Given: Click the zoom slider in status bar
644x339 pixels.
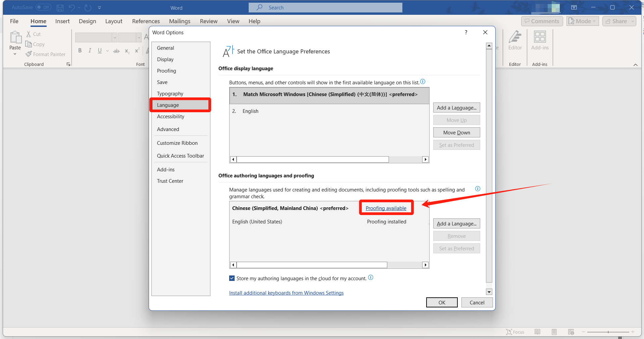Looking at the screenshot, I should (x=608, y=332).
